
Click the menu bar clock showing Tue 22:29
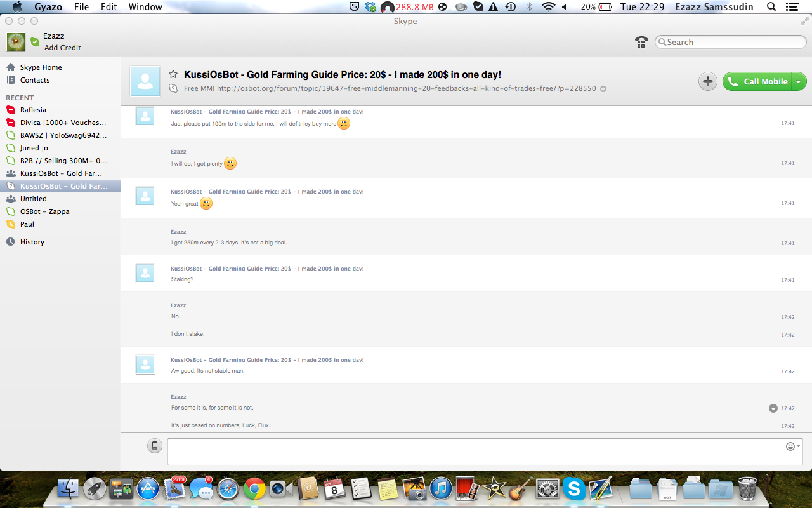point(642,7)
